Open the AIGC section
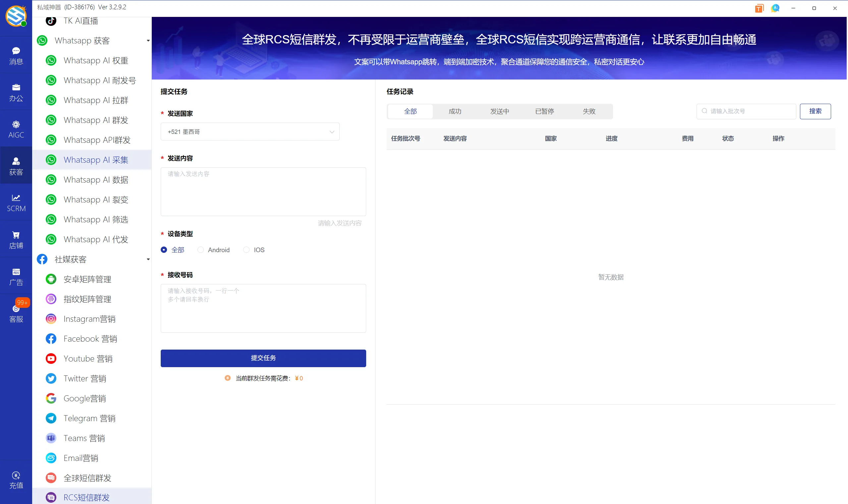 pos(16,128)
